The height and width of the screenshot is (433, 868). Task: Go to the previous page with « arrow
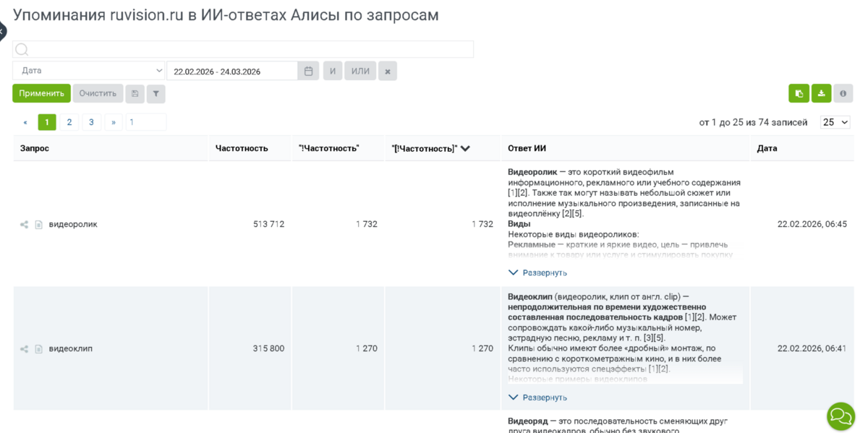[25, 122]
